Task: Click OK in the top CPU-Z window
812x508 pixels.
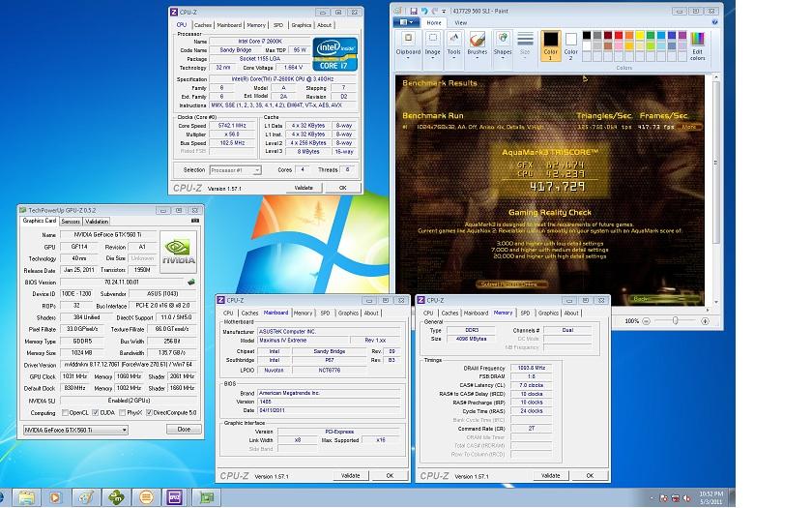Action: [342, 188]
